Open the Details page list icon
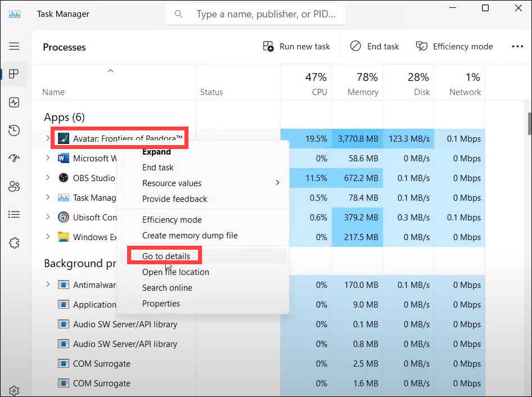The image size is (532, 397). [14, 215]
